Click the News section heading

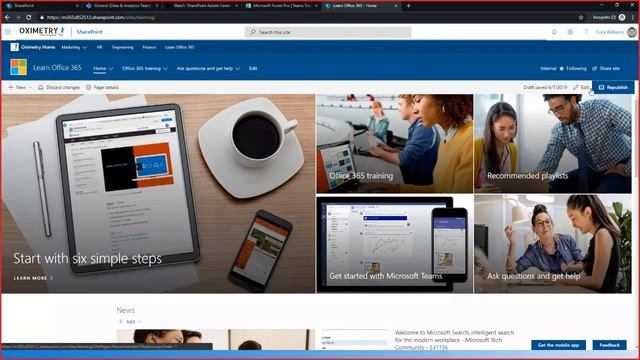pos(125,310)
